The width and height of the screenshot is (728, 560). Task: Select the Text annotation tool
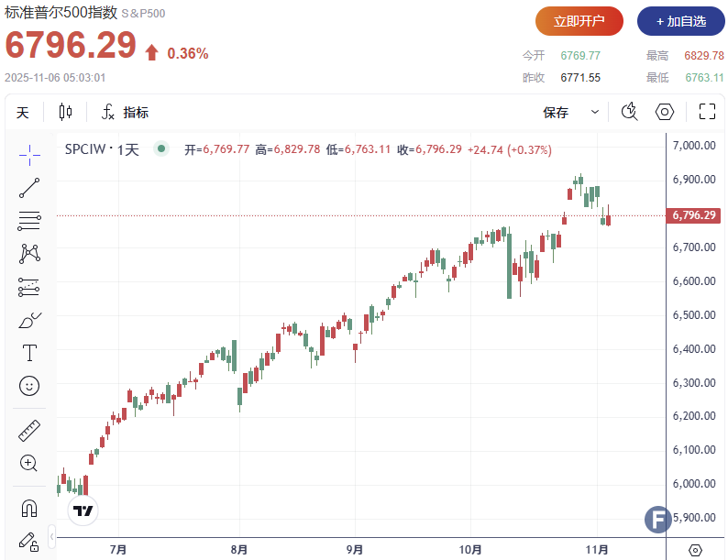tap(29, 353)
